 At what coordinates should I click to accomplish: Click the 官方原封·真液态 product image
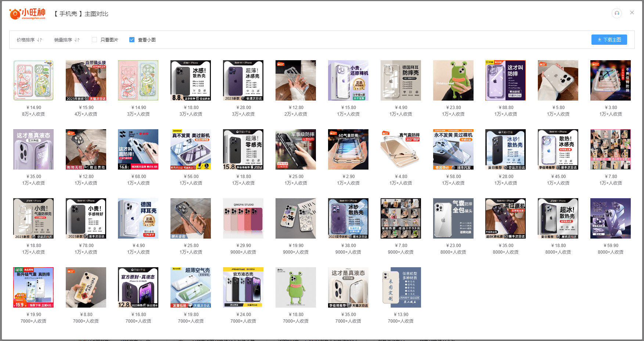pos(138,287)
